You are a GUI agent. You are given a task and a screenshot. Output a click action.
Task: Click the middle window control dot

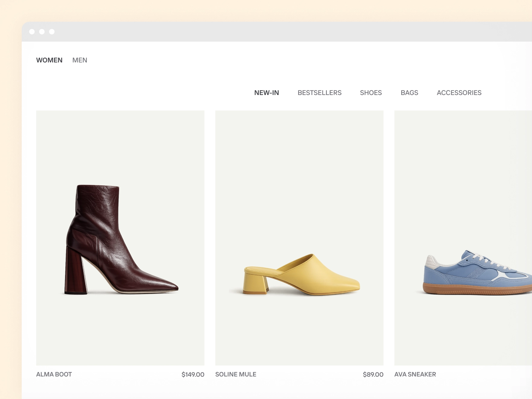(42, 32)
